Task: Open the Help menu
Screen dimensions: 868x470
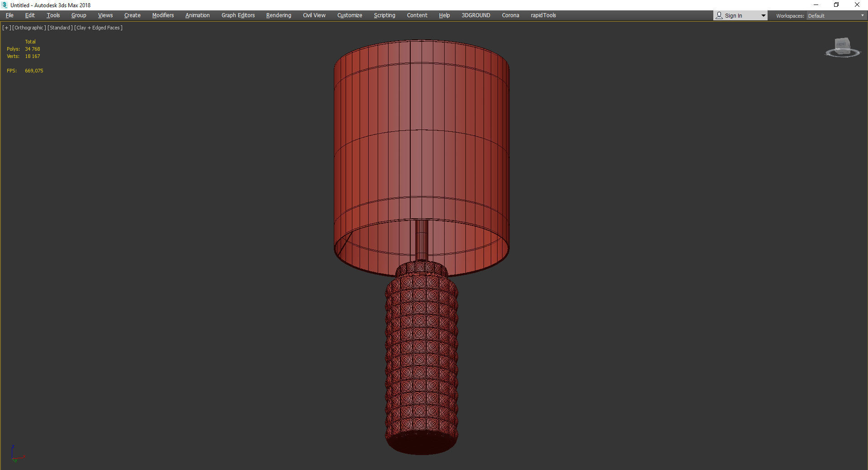Action: [444, 15]
